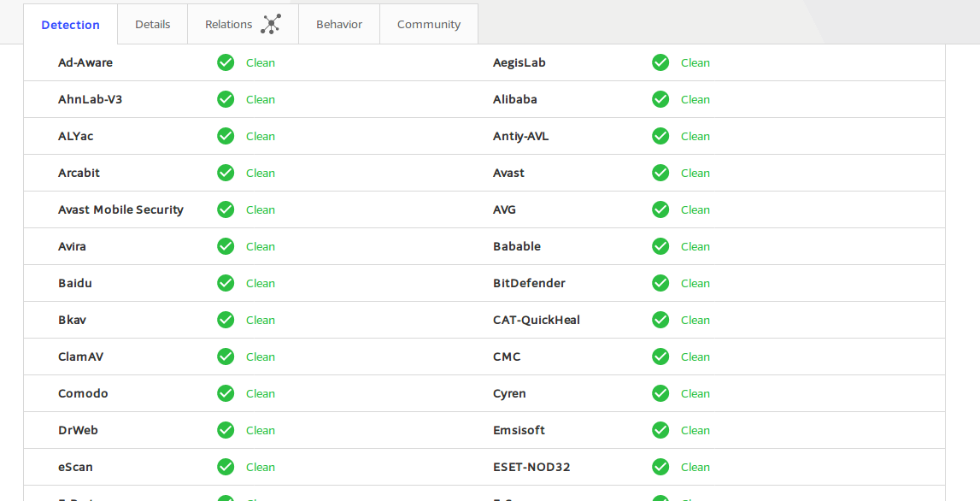The width and height of the screenshot is (980, 501).
Task: Click the BitDefender clean status checkmark
Action: point(660,283)
